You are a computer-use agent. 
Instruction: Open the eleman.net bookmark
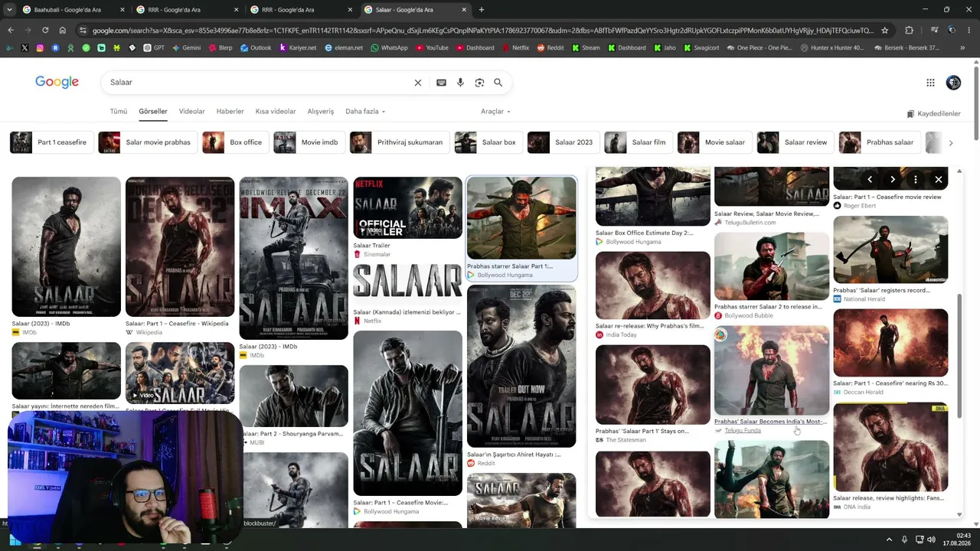point(344,47)
